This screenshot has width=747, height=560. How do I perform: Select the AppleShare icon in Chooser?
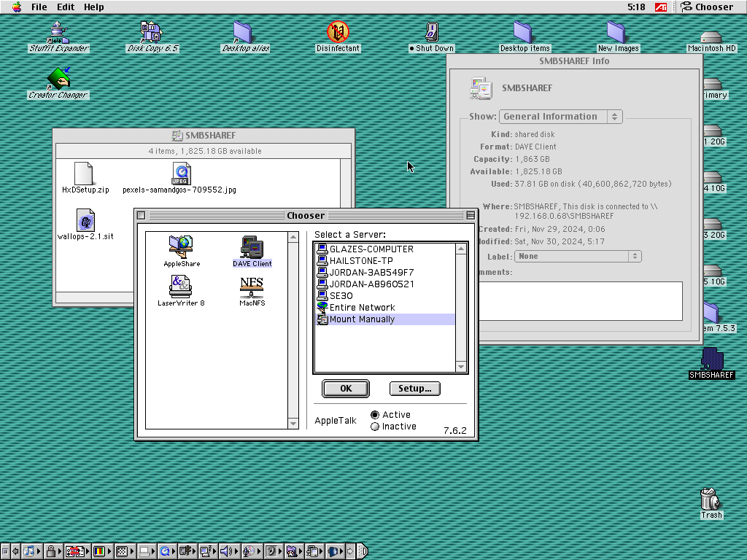(182, 251)
